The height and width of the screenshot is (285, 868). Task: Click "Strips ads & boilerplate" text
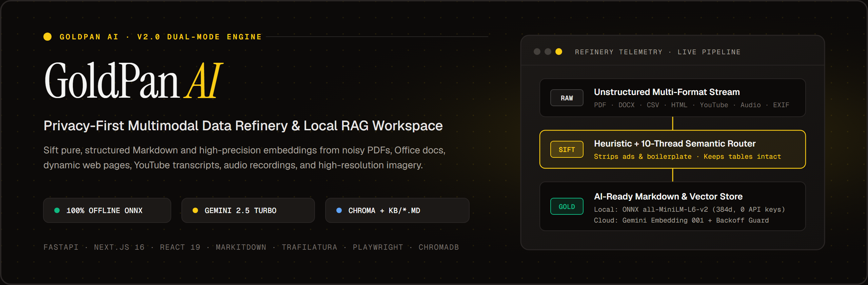tap(643, 157)
